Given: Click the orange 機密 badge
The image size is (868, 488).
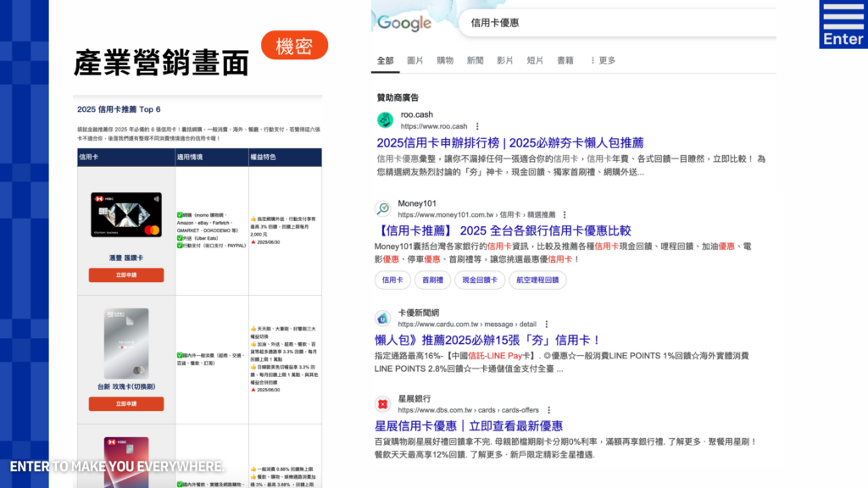Looking at the screenshot, I should pyautogui.click(x=295, y=46).
